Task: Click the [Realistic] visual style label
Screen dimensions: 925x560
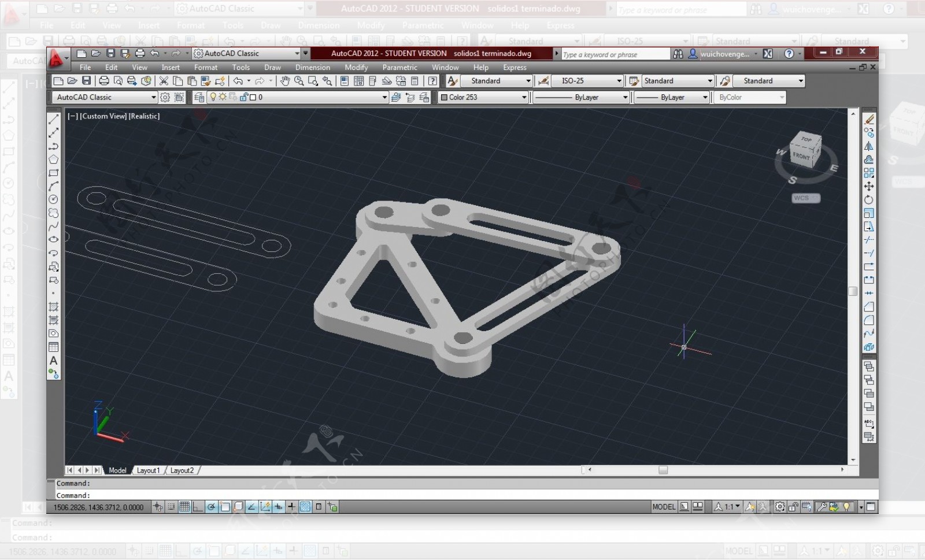Action: [144, 116]
